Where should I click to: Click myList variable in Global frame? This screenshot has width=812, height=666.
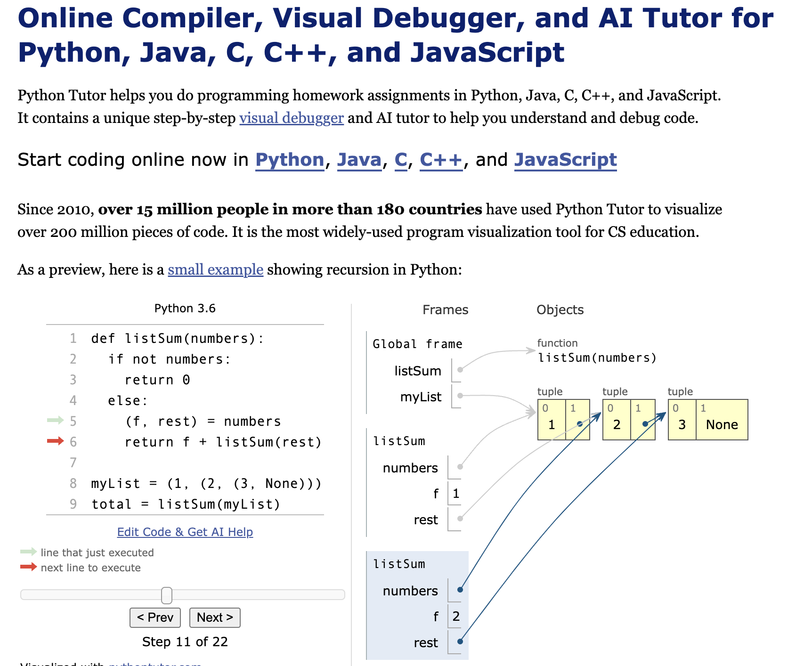pyautogui.click(x=421, y=397)
